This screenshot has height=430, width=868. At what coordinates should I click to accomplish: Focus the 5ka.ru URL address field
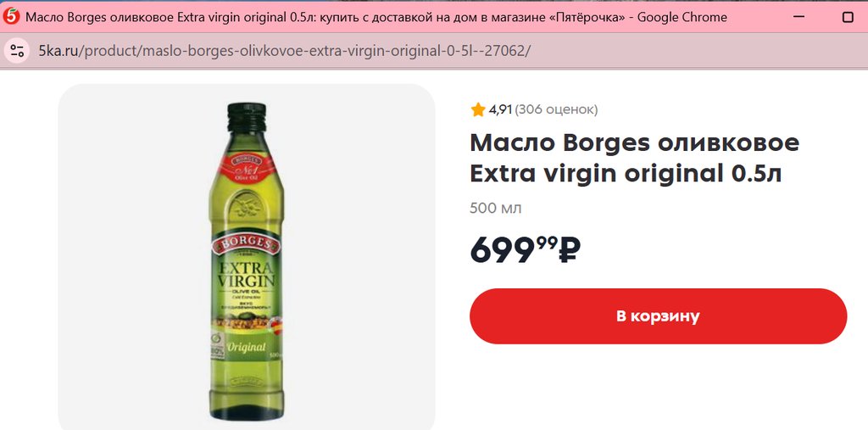285,51
